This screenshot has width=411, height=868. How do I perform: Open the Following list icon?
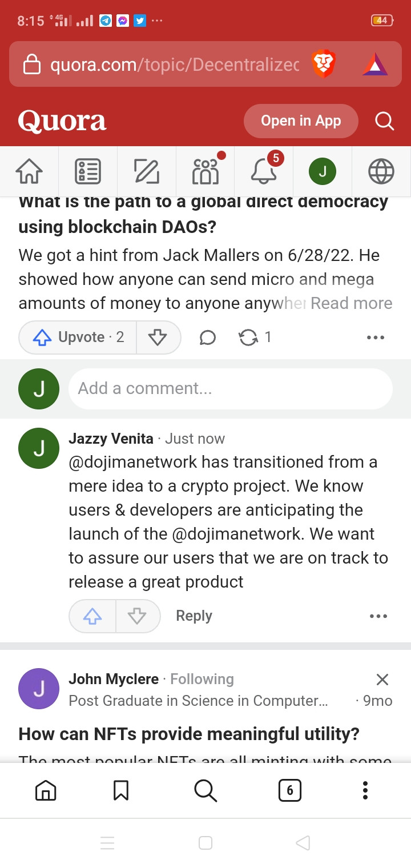[x=88, y=171]
